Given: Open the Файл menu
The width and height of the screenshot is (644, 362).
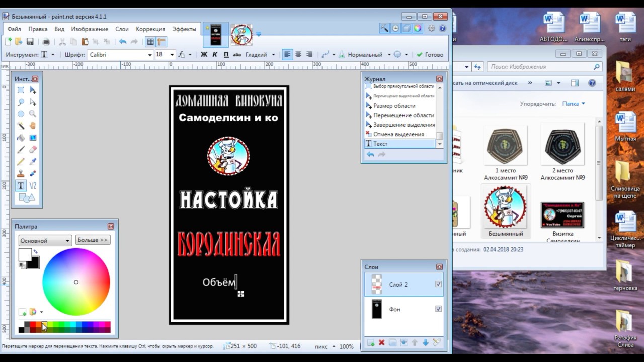Looking at the screenshot, I should click(x=14, y=29).
